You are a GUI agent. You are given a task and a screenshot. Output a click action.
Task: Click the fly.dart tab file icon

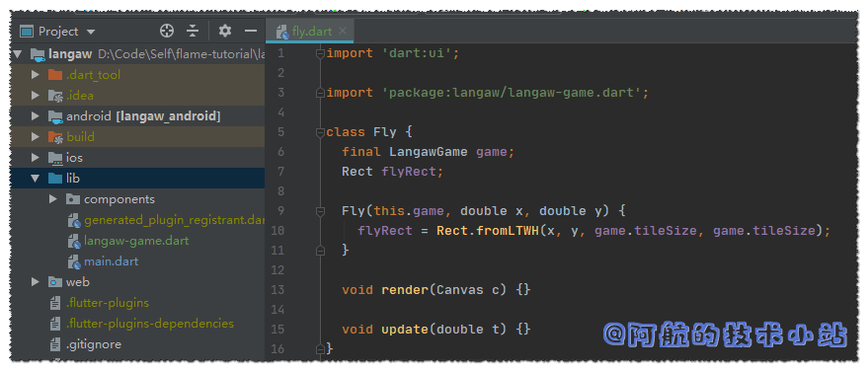pos(282,33)
